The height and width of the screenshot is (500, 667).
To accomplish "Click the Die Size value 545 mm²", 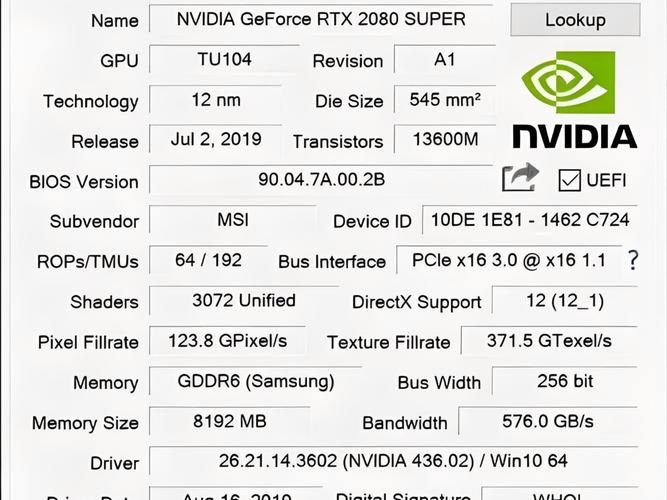I will (445, 100).
